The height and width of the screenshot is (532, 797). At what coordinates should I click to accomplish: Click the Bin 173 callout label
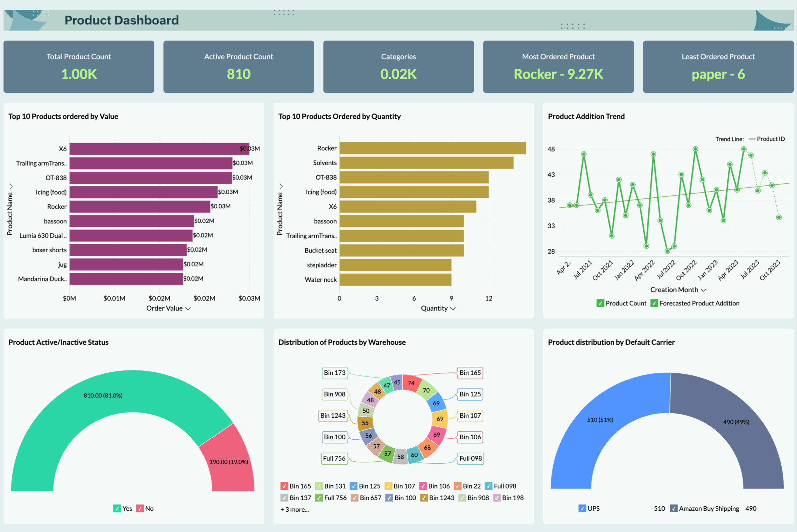coord(335,372)
